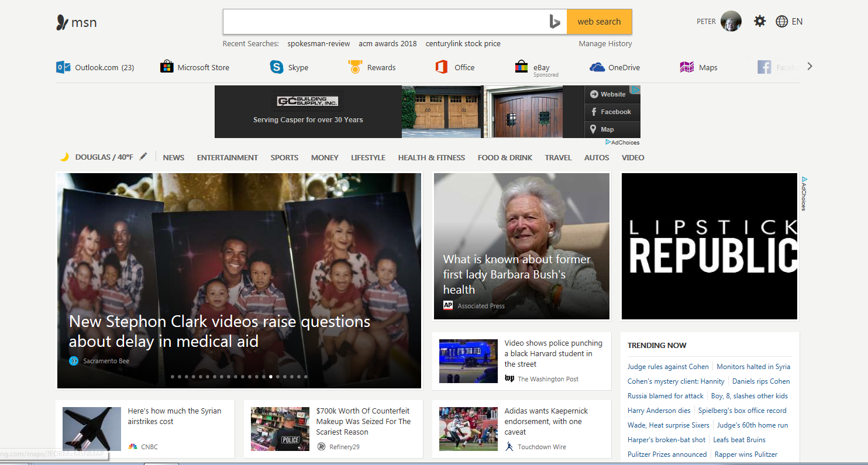Open the Microsoft Store icon

click(167, 67)
